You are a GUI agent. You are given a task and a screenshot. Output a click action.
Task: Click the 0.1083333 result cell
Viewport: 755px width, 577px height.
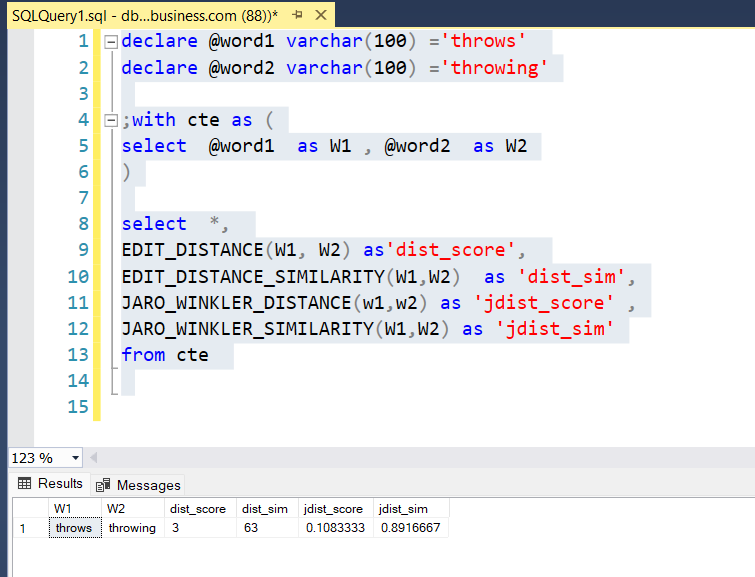coord(336,528)
